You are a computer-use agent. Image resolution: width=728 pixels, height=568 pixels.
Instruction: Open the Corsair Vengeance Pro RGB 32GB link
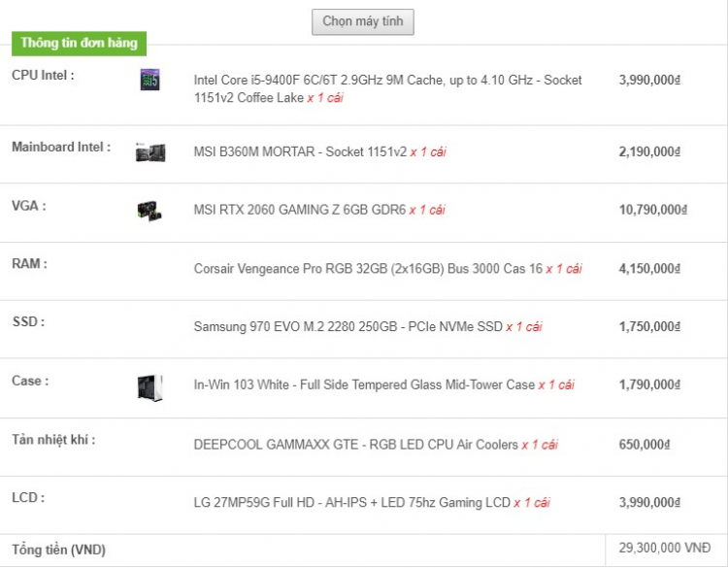368,269
